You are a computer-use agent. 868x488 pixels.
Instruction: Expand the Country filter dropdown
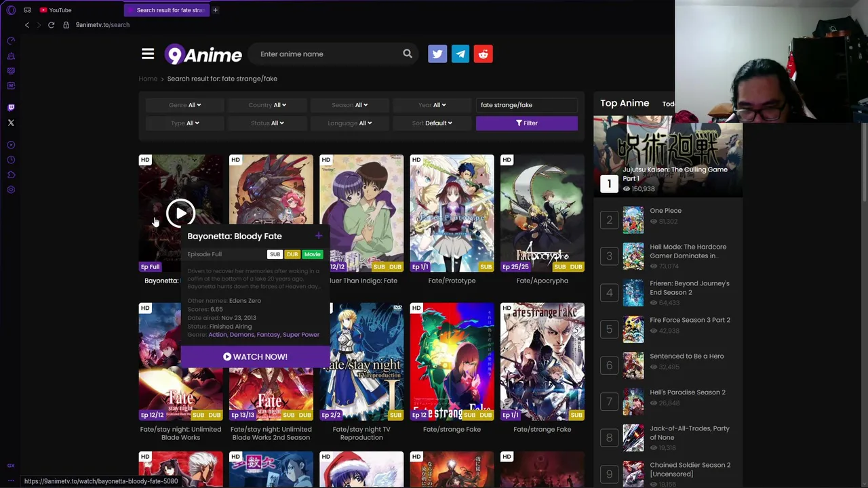pos(267,105)
